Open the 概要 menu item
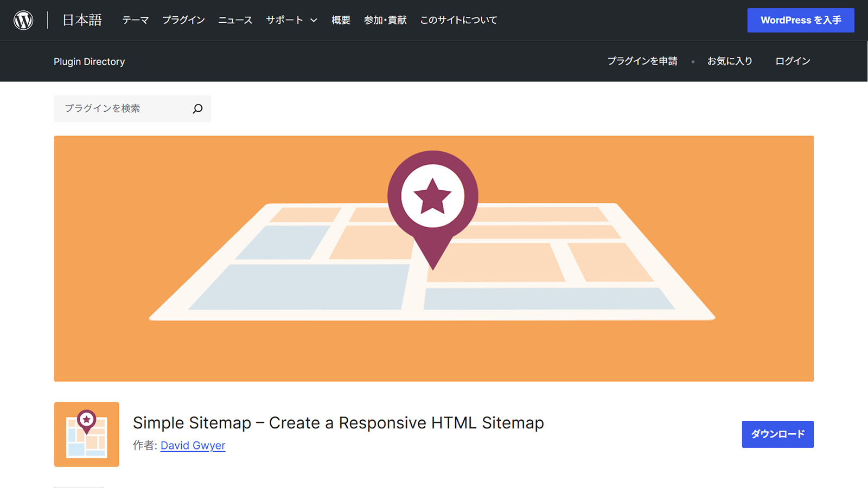Viewport: 868px width, 488px height. [x=341, y=20]
